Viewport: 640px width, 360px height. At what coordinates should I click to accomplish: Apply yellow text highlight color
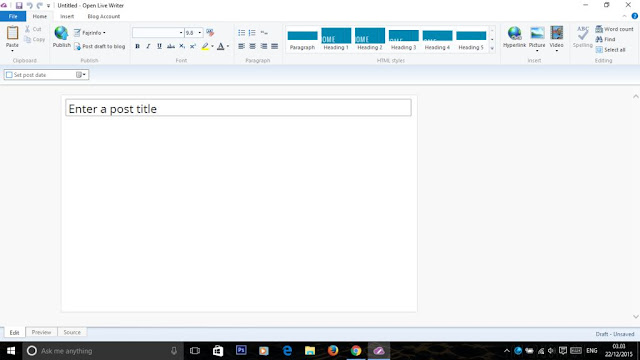click(205, 47)
